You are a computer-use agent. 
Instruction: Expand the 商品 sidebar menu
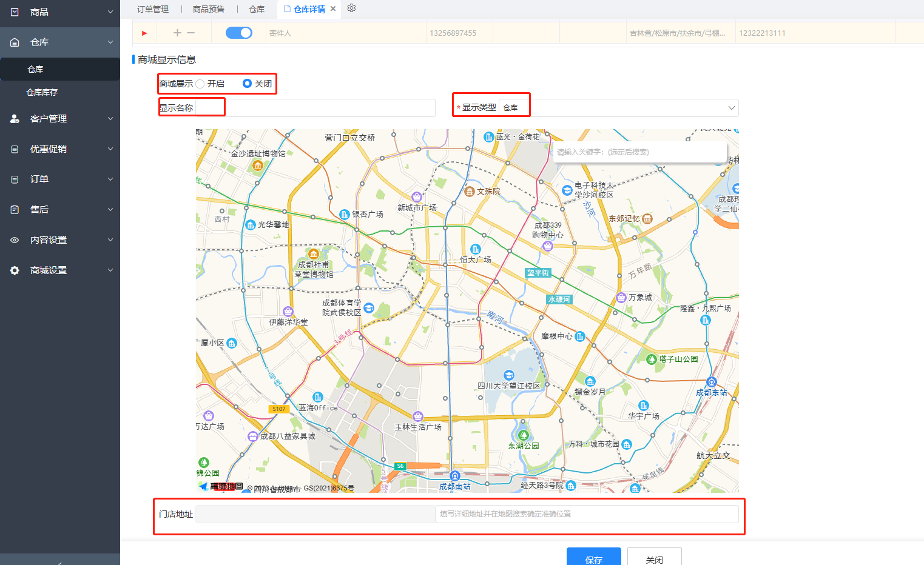110,12
